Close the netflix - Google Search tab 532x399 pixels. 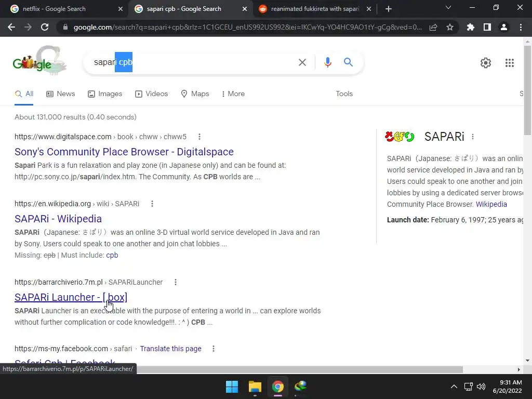point(121,9)
